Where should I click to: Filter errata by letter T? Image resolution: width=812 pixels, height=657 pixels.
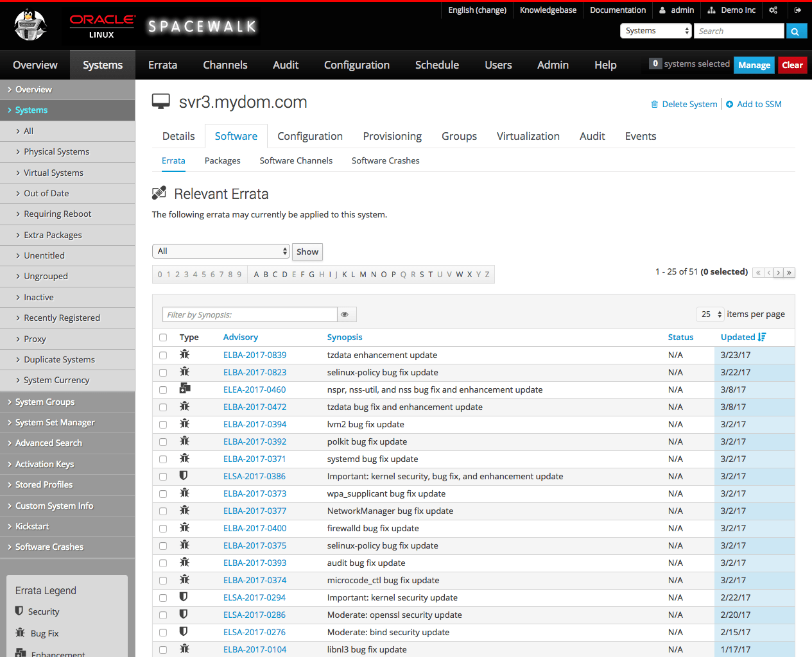coord(430,275)
